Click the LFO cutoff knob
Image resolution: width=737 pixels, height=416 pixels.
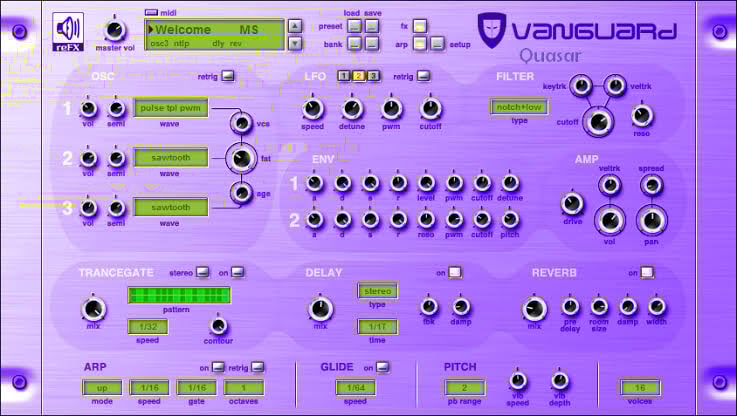click(x=431, y=109)
